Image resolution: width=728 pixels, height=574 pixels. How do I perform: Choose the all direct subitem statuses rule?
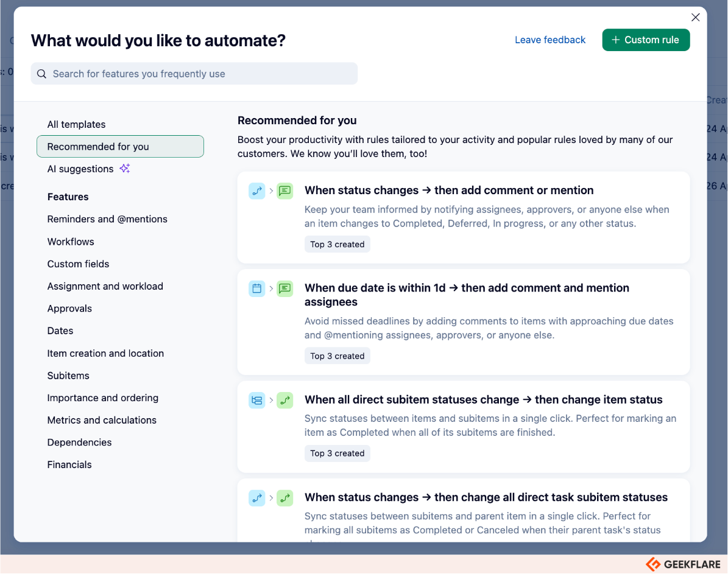(464, 427)
